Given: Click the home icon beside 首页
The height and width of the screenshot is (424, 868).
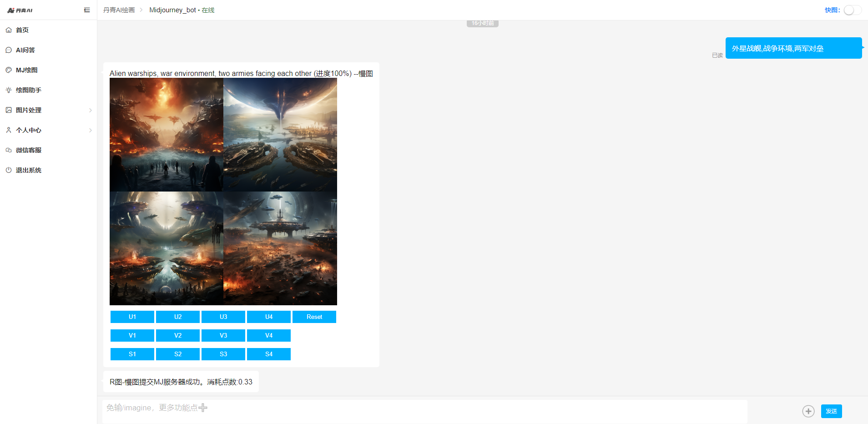Looking at the screenshot, I should tap(9, 30).
